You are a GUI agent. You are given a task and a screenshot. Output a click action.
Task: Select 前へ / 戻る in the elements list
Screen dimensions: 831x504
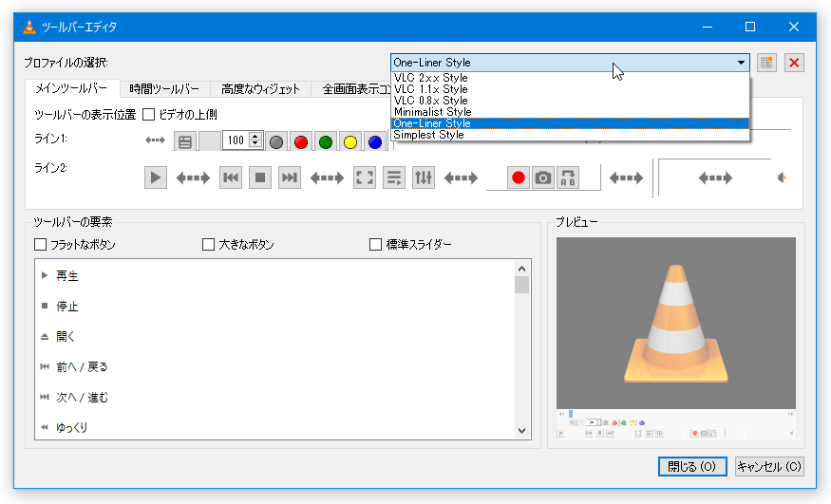pos(274,367)
